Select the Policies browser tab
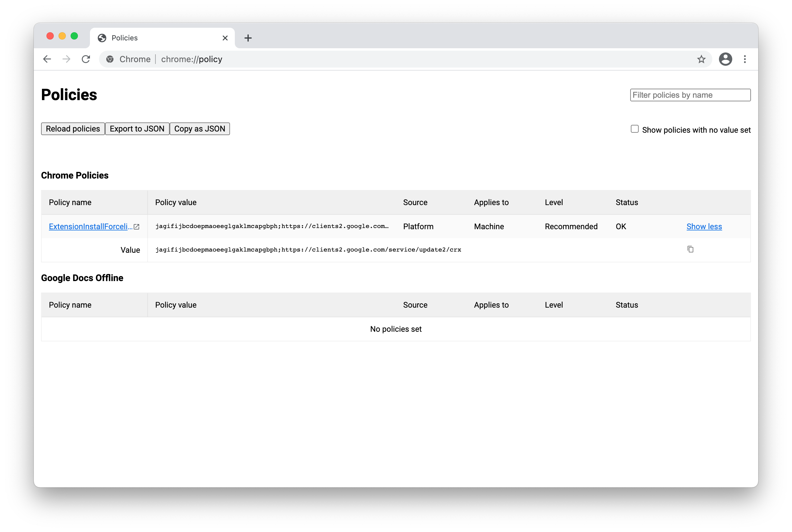792x532 pixels. (162, 38)
